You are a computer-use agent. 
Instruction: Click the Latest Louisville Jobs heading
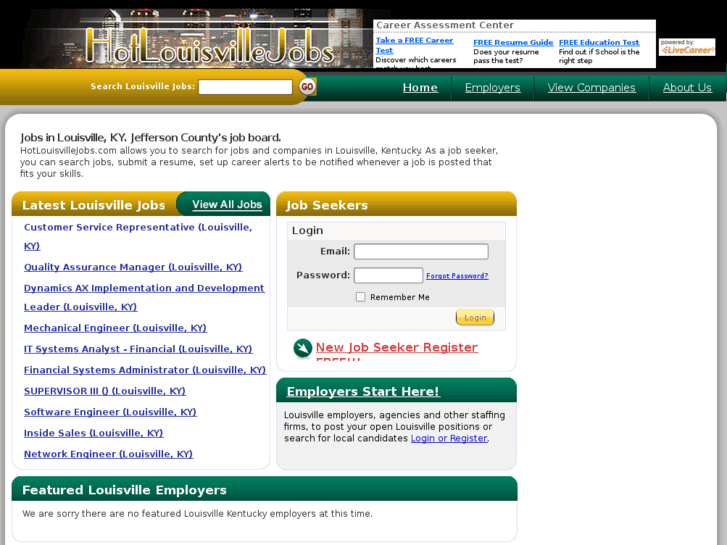[94, 205]
